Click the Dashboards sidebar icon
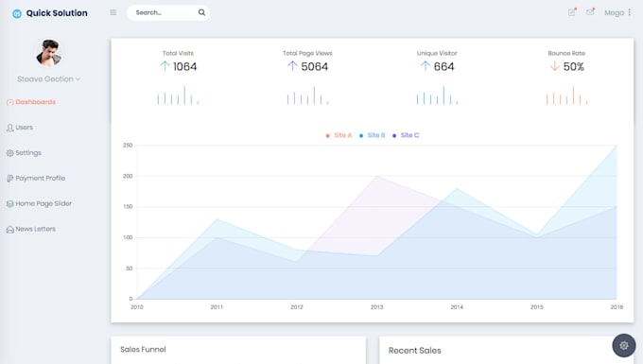 coord(10,102)
